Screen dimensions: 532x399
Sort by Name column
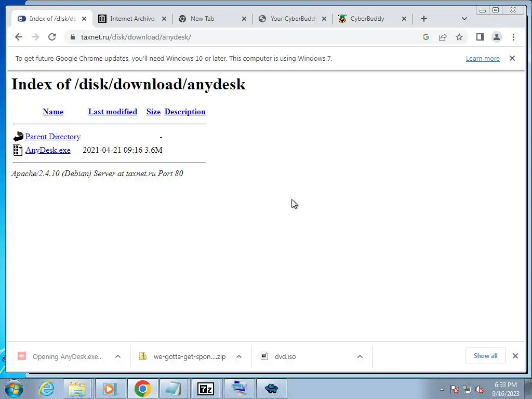pyautogui.click(x=53, y=112)
